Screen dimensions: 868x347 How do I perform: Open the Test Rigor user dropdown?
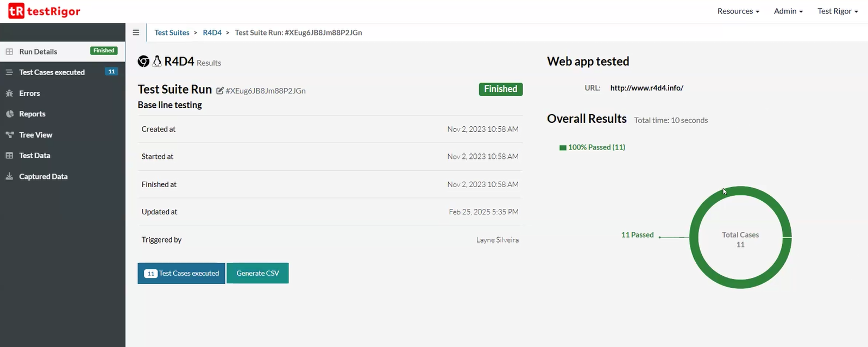(x=838, y=11)
